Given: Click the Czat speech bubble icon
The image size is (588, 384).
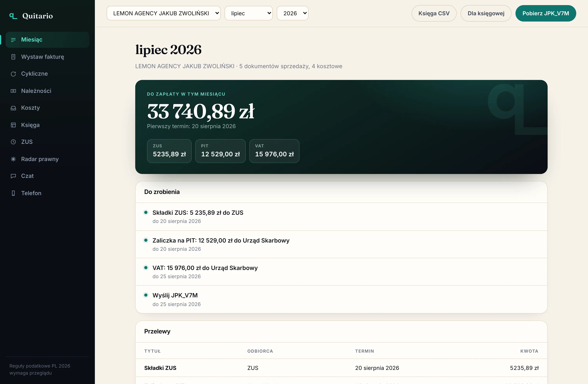Looking at the screenshot, I should click(x=13, y=176).
